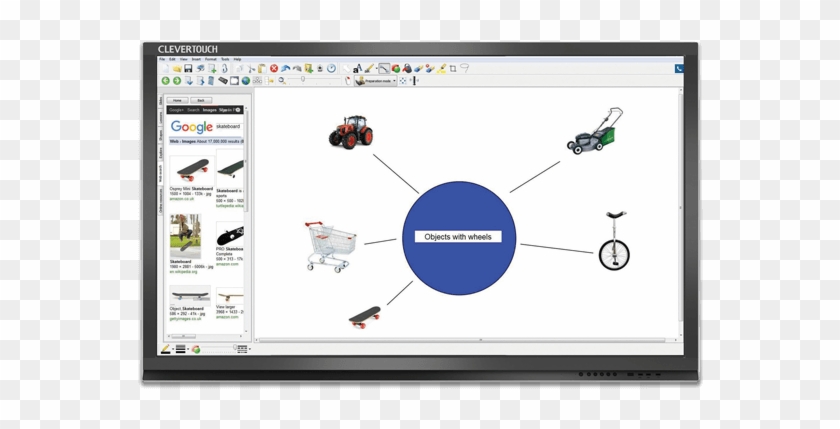Open the pencil color dropdown arrow
This screenshot has width=840, height=429.
click(x=172, y=349)
